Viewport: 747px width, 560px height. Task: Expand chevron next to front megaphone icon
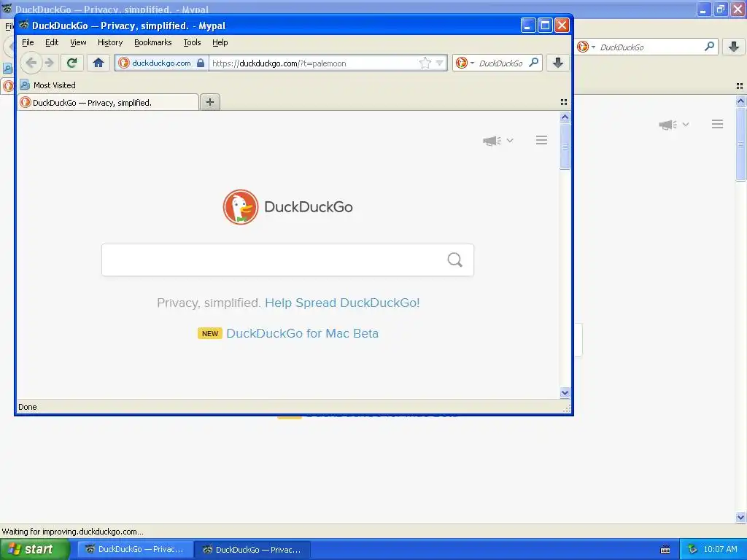[510, 141]
